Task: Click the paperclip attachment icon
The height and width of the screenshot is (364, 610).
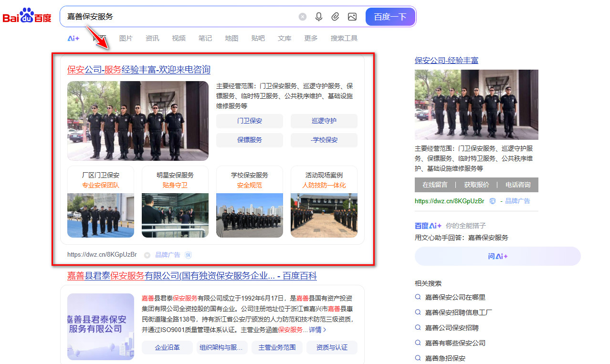Action: coord(336,17)
